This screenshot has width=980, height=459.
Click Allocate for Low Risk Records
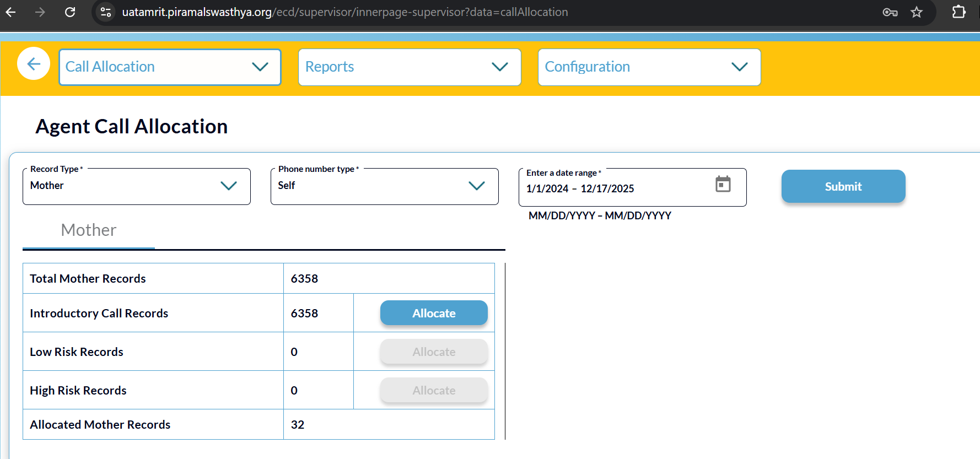tap(433, 352)
